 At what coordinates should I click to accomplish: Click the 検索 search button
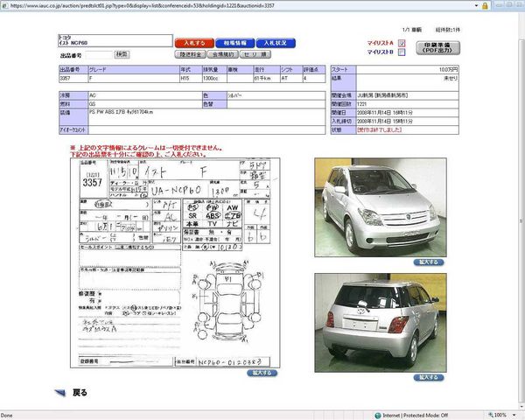click(x=122, y=54)
